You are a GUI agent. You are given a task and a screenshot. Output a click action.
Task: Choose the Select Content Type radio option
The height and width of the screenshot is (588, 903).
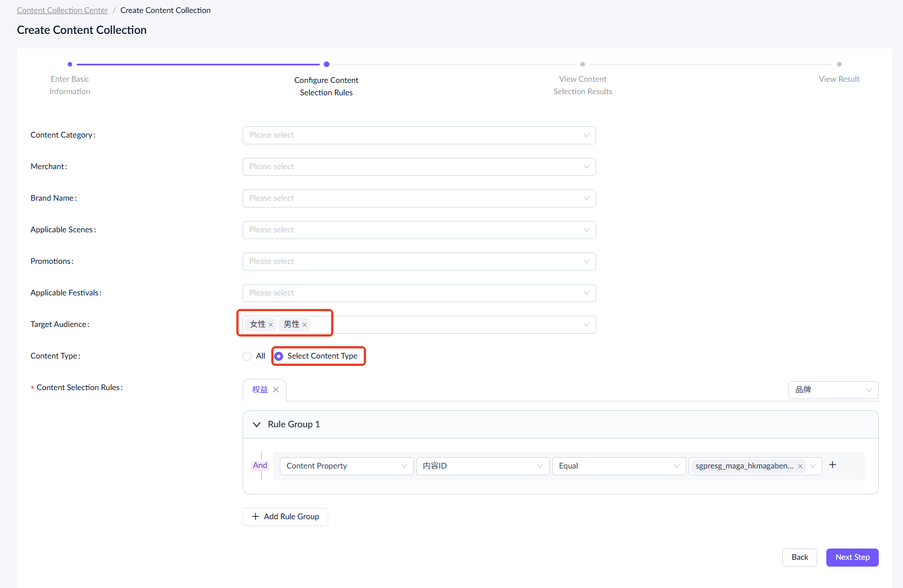click(279, 356)
